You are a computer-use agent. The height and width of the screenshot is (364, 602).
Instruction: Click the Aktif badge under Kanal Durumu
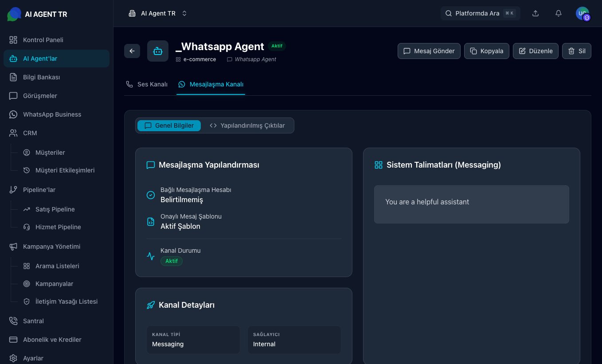pyautogui.click(x=172, y=261)
